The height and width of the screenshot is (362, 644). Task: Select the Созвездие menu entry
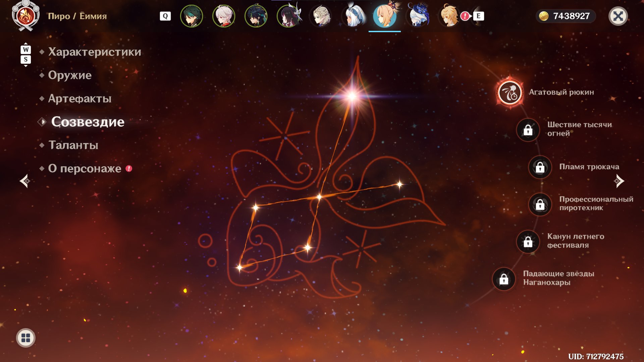pos(88,122)
